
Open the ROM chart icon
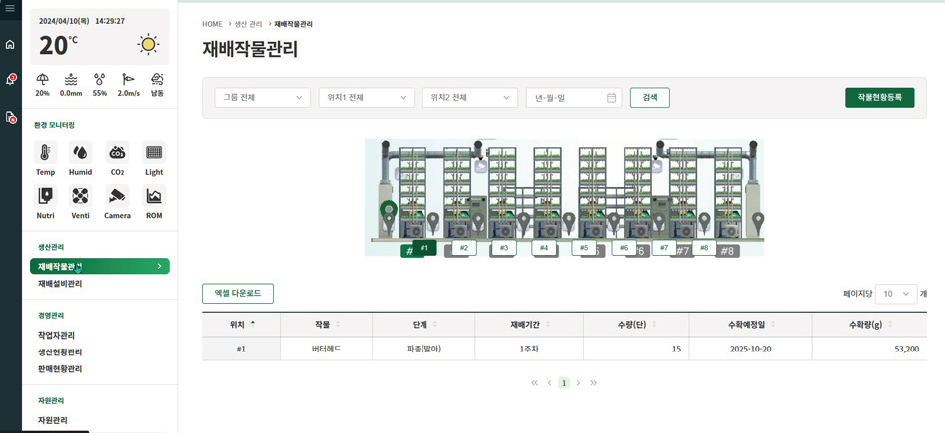[x=154, y=196]
